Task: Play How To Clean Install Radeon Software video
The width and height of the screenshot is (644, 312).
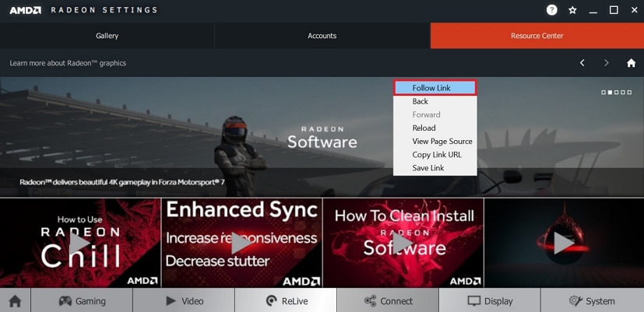Action: pyautogui.click(x=403, y=243)
